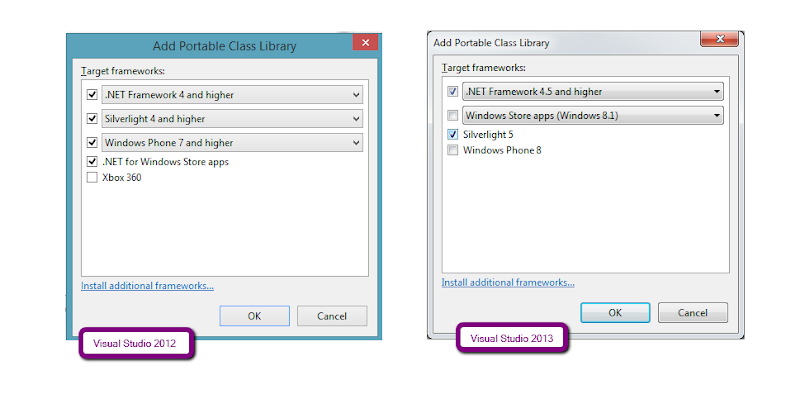Enable the Windows Phone 8 checkbox
Screen dimensions: 800x413
pyautogui.click(x=453, y=150)
